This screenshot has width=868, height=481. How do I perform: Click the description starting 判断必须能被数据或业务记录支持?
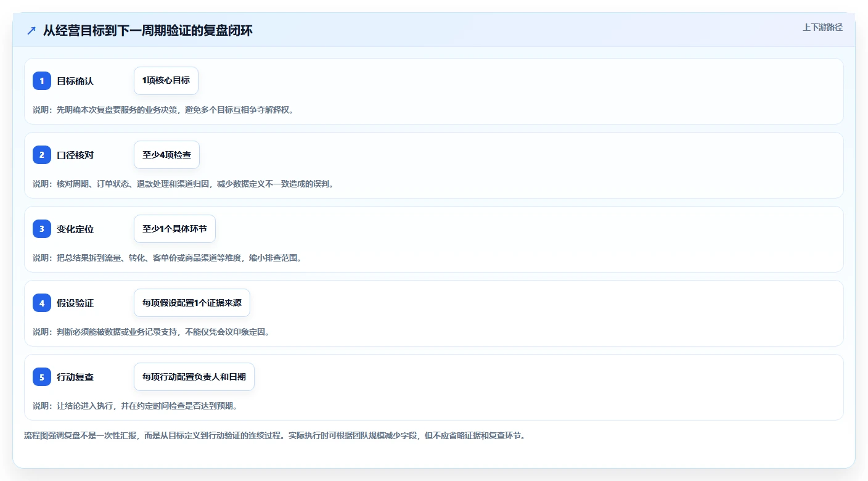[153, 332]
